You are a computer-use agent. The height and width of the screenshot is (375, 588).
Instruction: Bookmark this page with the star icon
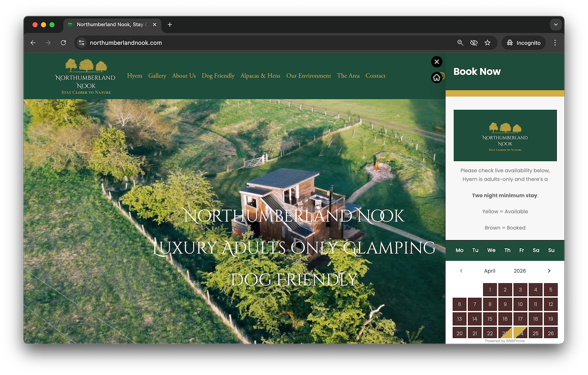[x=488, y=43]
